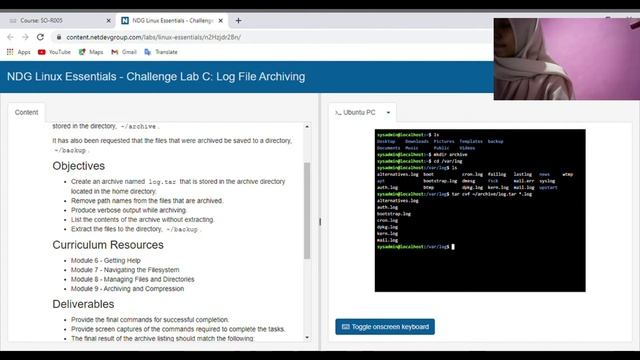The image size is (640, 360).
Task: Click 'Provide the final commands' deliverable line
Action: click(150, 320)
